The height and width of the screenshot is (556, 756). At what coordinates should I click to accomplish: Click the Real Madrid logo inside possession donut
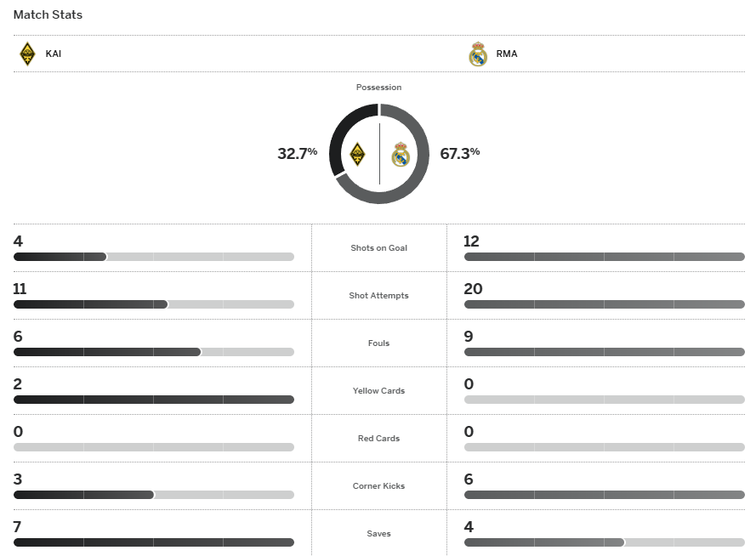point(401,155)
